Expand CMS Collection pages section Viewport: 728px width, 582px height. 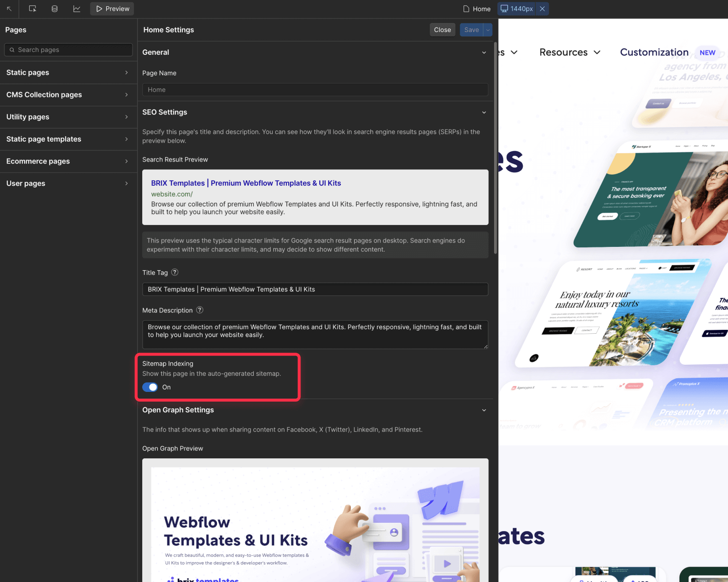point(68,95)
